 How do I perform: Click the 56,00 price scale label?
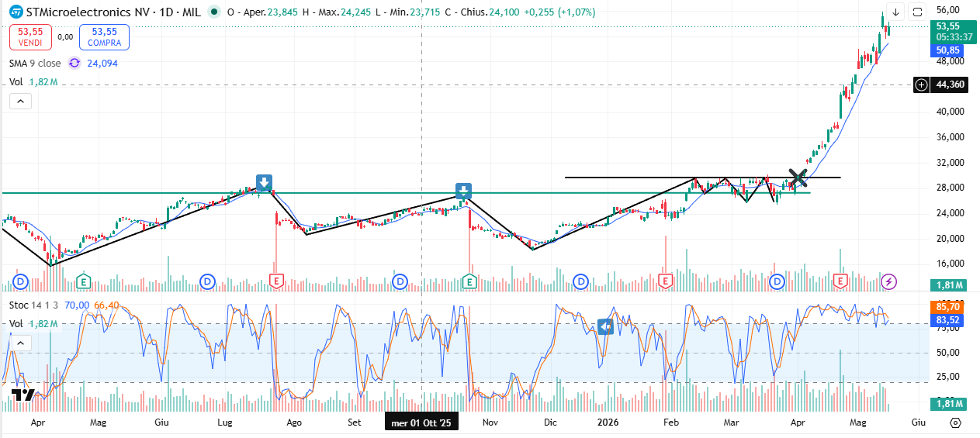coord(948,10)
